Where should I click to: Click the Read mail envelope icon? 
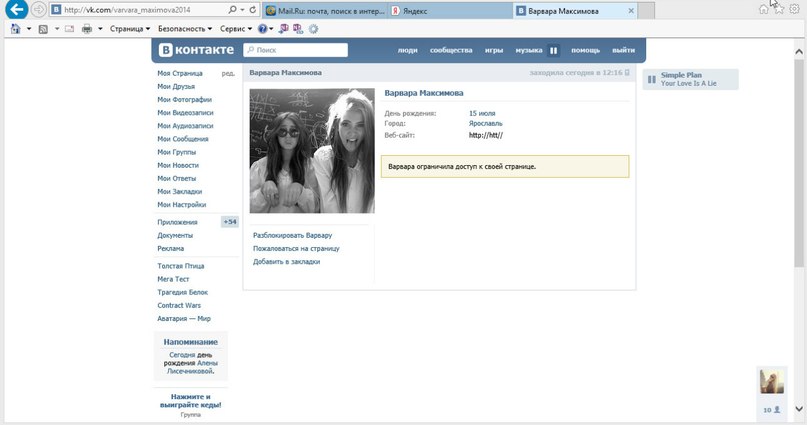pyautogui.click(x=69, y=29)
